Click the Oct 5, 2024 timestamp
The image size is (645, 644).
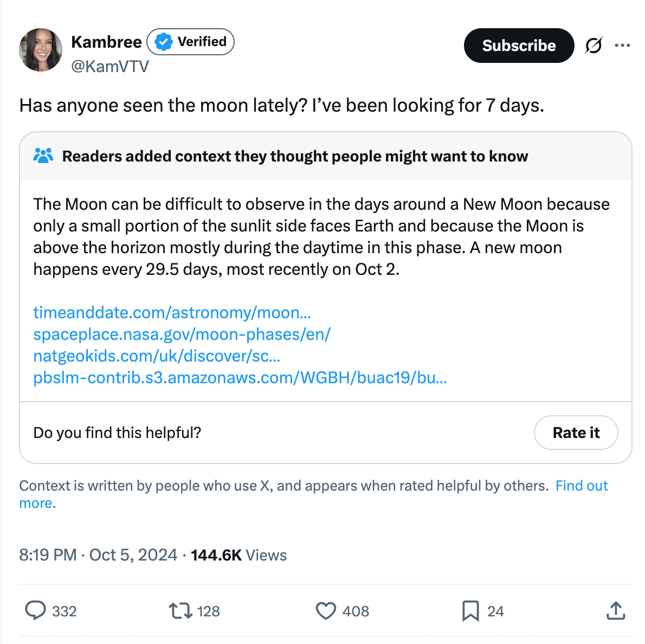[x=132, y=555]
